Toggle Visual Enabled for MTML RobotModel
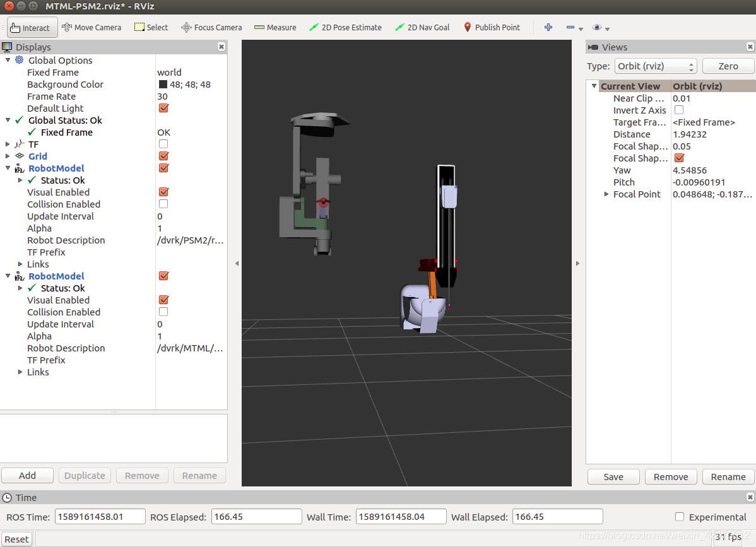Screen dimensions: 756x547 [164, 300]
